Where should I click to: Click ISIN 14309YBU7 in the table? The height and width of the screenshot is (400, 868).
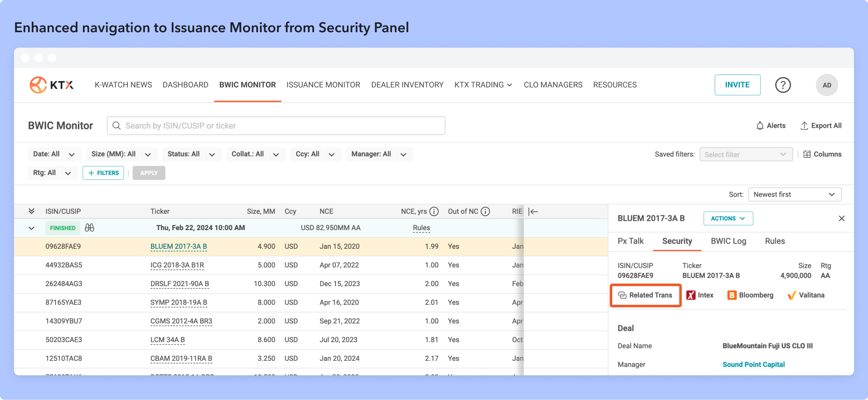[x=63, y=321]
